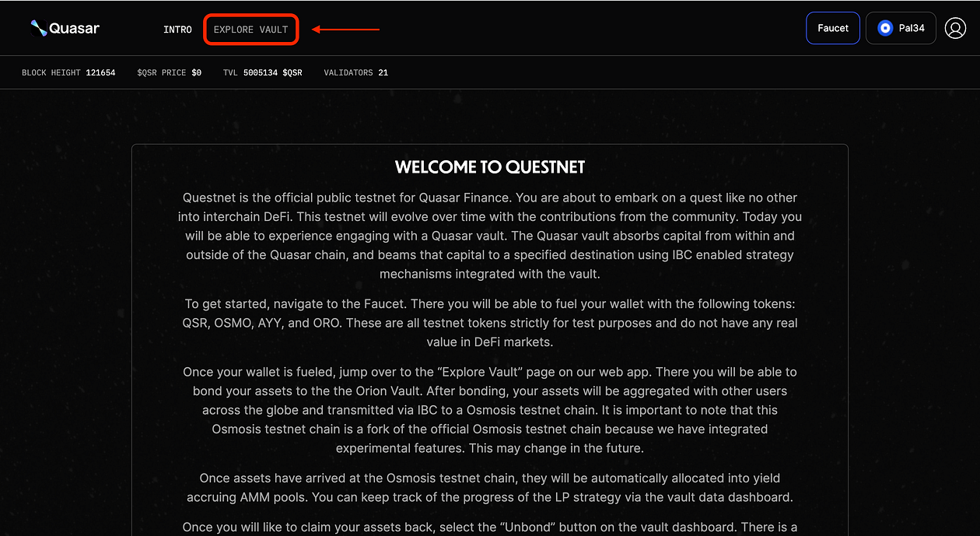Open the user profile avatar icon

(x=955, y=28)
